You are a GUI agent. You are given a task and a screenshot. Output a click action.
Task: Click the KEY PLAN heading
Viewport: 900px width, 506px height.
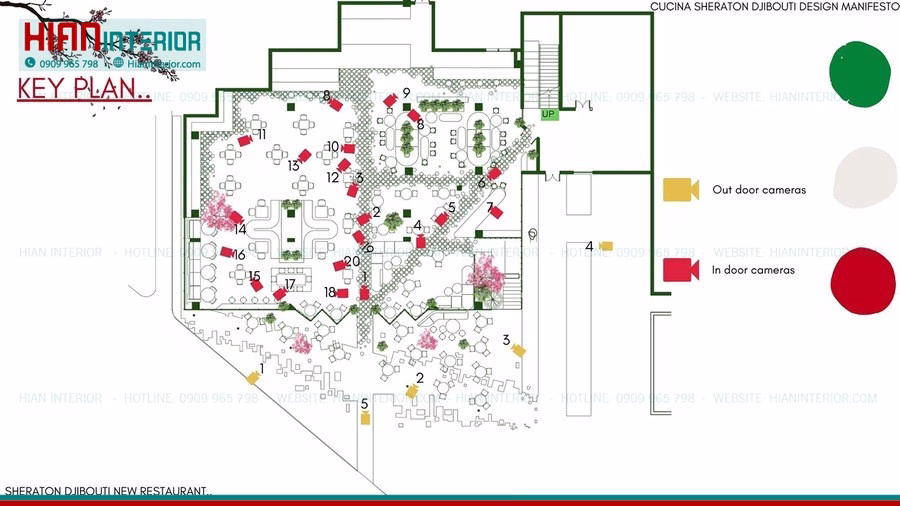coord(84,89)
